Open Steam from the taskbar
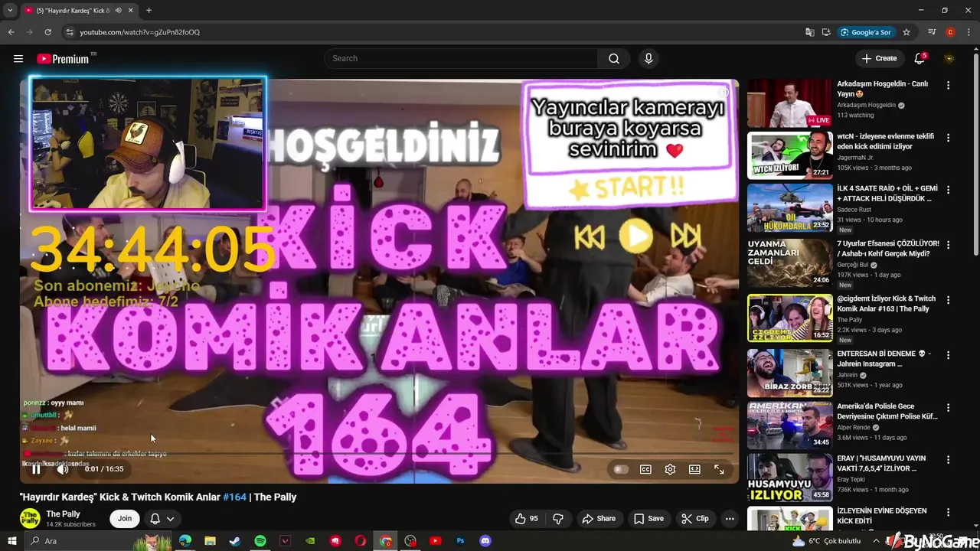 point(235,541)
